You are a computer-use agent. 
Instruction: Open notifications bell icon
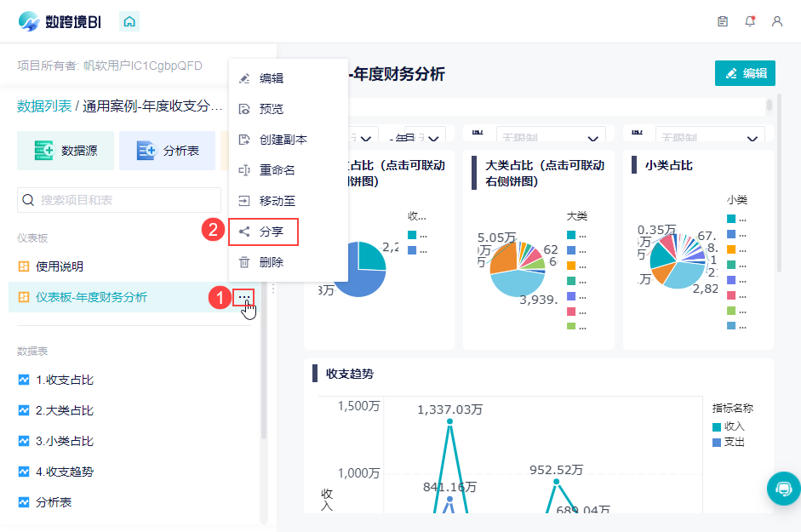click(x=750, y=21)
